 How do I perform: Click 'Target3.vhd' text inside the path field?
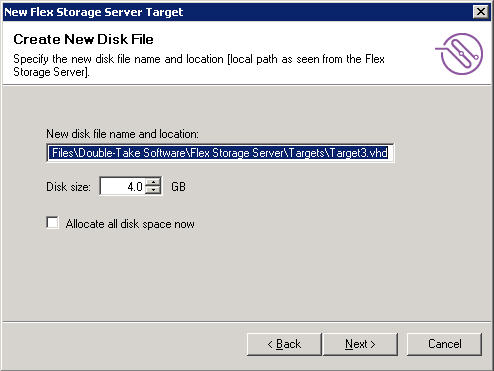358,153
